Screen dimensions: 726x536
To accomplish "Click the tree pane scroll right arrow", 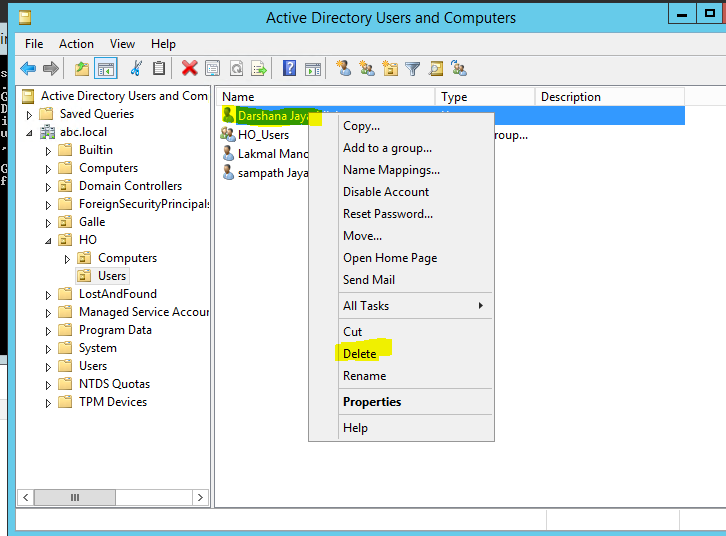I will pyautogui.click(x=200, y=498).
